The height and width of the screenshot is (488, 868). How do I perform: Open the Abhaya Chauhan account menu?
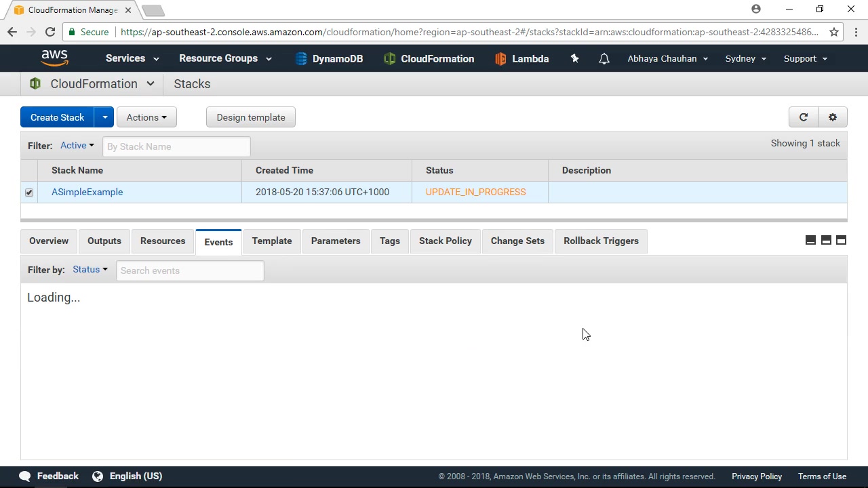click(x=668, y=58)
